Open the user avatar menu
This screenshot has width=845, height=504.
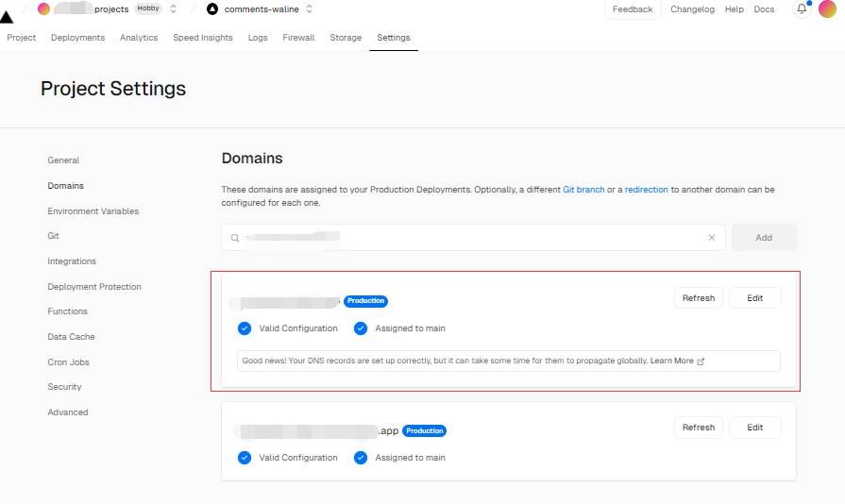(x=827, y=9)
